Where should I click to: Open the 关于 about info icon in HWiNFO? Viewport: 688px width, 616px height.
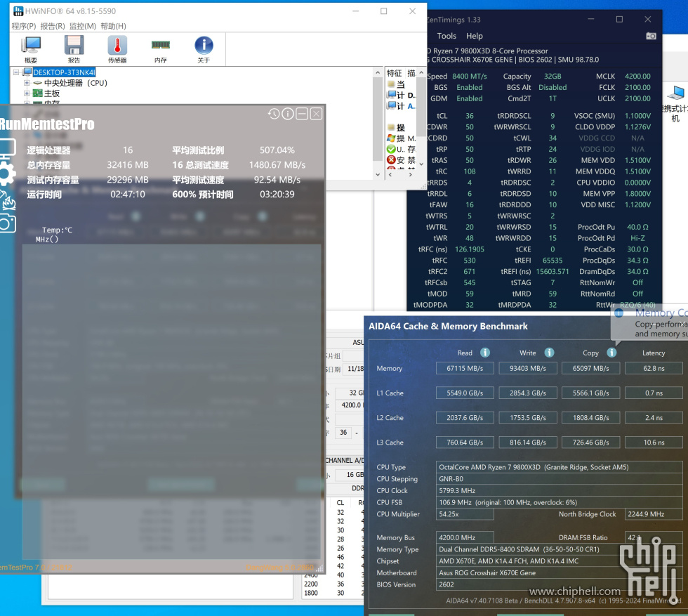[x=204, y=49]
